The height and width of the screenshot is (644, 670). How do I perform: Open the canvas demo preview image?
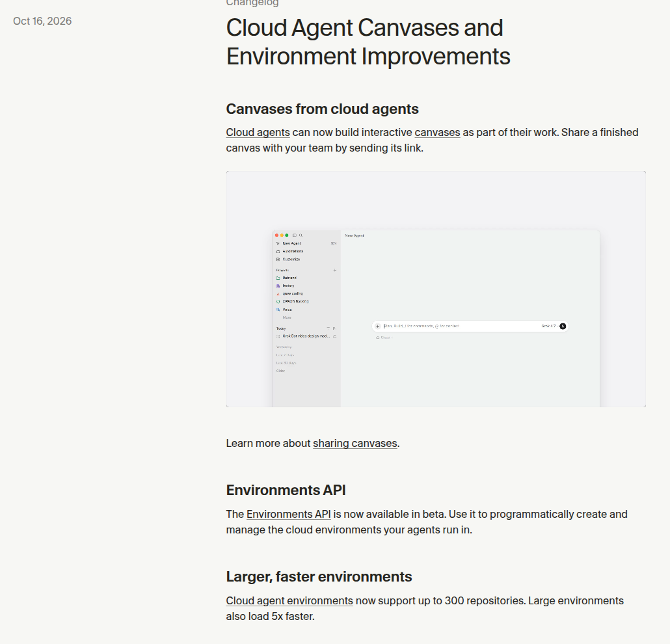click(436, 289)
